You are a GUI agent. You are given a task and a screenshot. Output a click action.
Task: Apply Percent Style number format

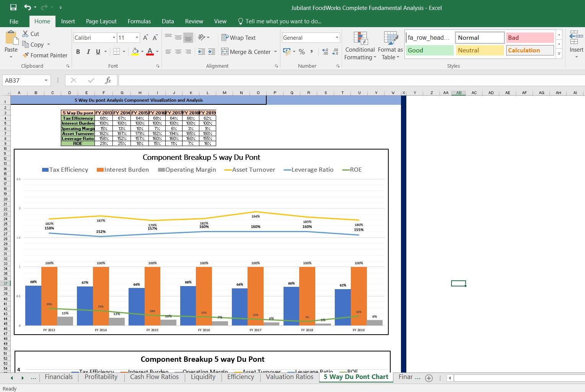pos(302,52)
